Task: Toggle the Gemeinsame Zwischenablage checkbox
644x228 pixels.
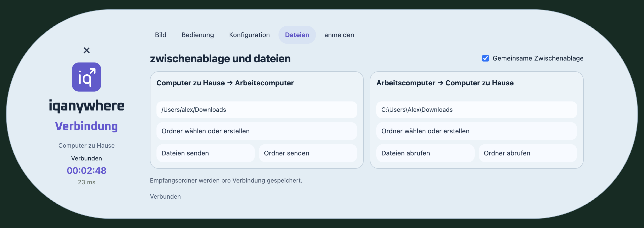Action: [486, 58]
